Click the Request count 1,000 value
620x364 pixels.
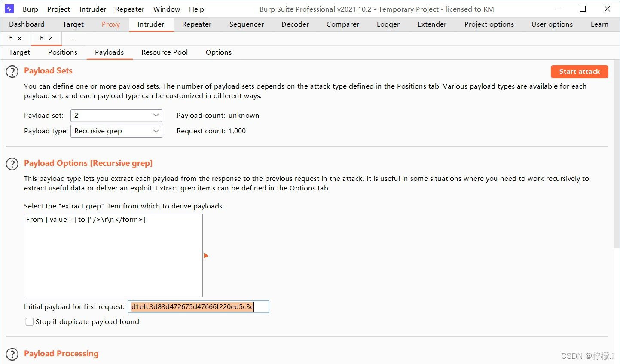[237, 131]
